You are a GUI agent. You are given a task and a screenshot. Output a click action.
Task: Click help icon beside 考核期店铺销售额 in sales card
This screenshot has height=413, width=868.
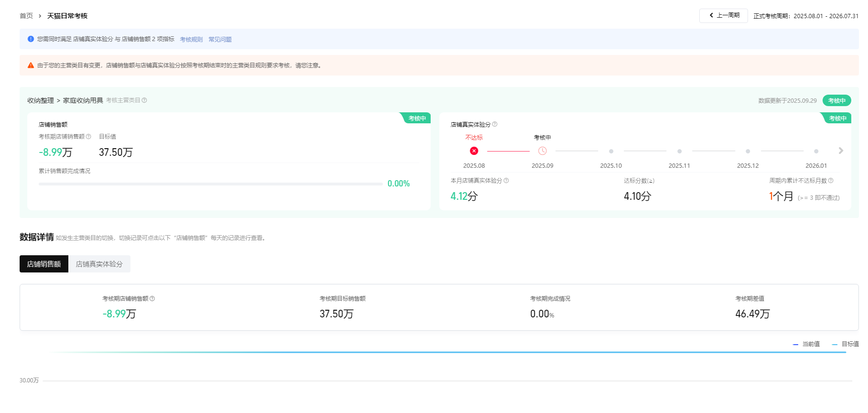(x=88, y=137)
